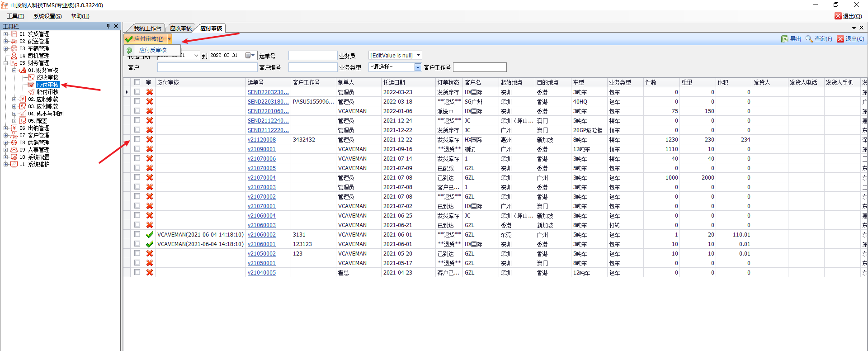
Task: Expand the 01. 发货管理 tree node
Action: point(5,34)
